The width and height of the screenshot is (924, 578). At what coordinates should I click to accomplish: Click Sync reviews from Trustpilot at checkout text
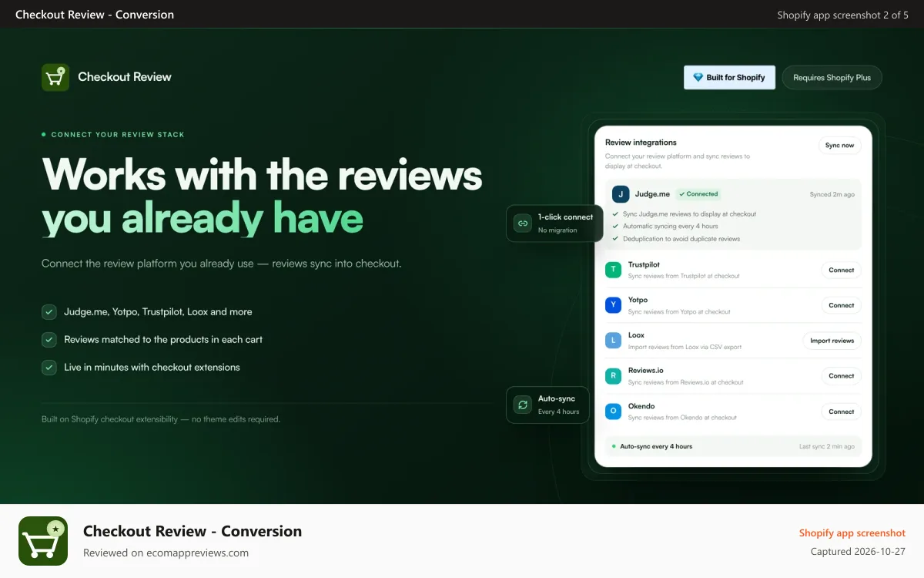[x=684, y=276]
